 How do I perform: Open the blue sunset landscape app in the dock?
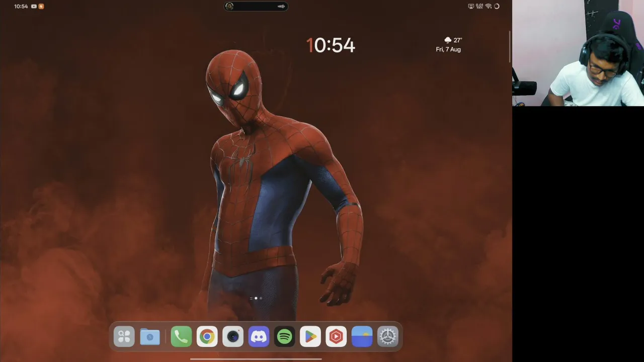click(x=362, y=336)
